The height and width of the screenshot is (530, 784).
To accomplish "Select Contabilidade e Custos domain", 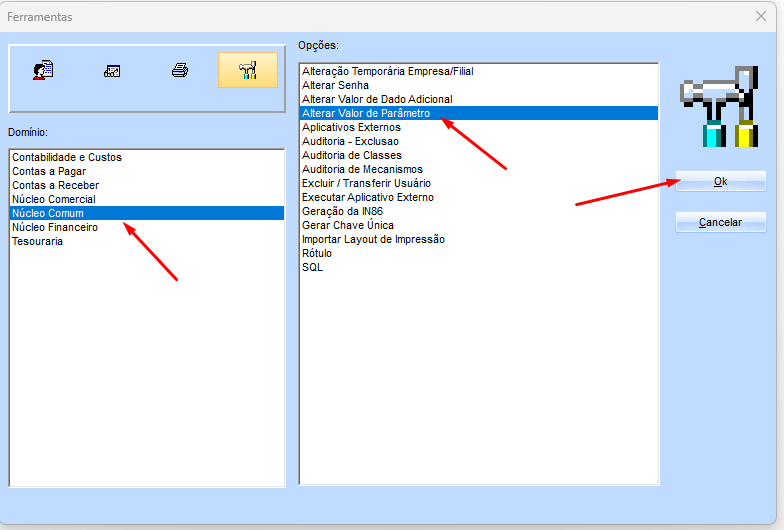I will click(67, 157).
